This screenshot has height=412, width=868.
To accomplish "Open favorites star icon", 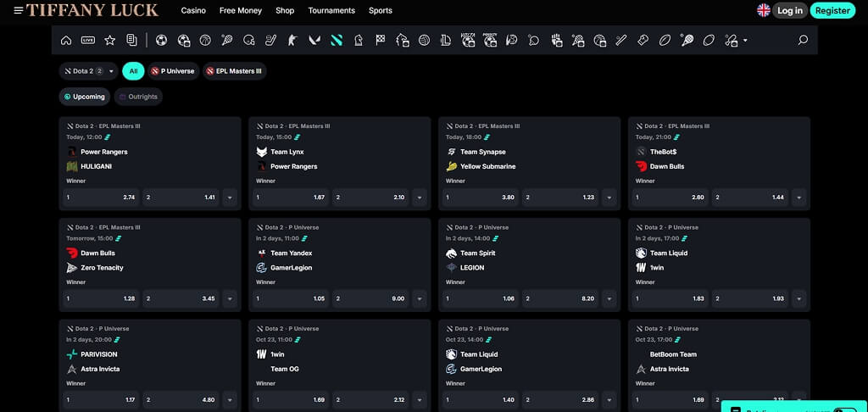I will pos(109,40).
